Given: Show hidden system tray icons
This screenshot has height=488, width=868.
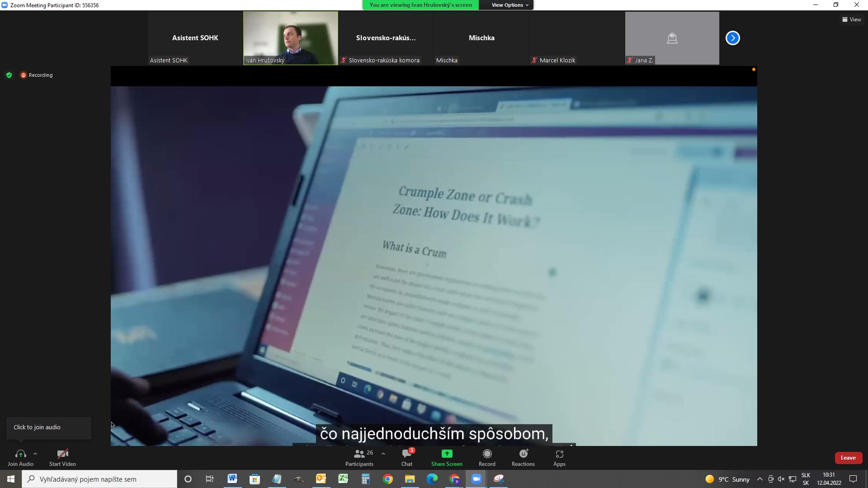Looking at the screenshot, I should (760, 479).
